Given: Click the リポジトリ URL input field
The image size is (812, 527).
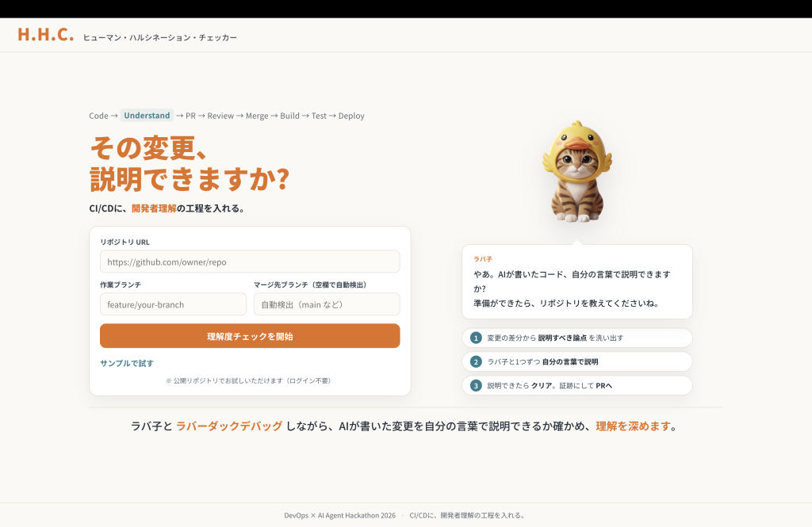Looking at the screenshot, I should click(x=250, y=262).
